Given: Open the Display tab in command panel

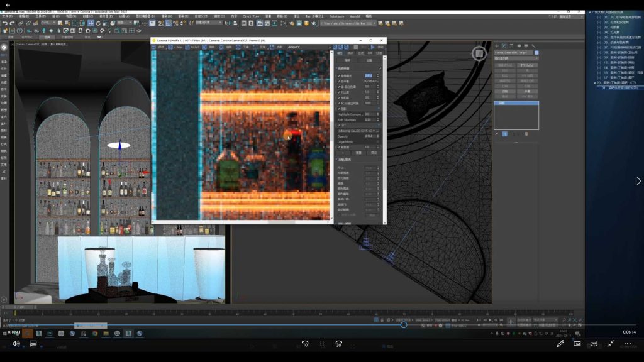Looking at the screenshot, I should [526, 46].
